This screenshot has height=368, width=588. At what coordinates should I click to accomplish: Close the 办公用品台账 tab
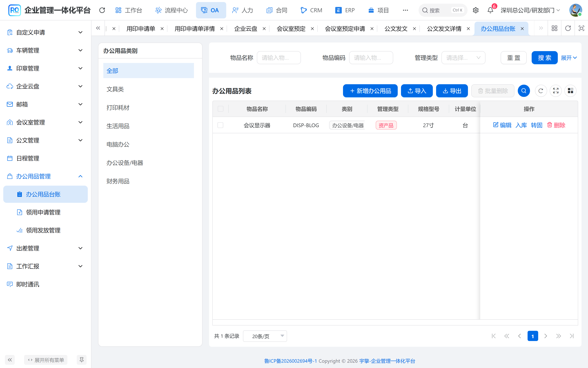click(x=522, y=29)
